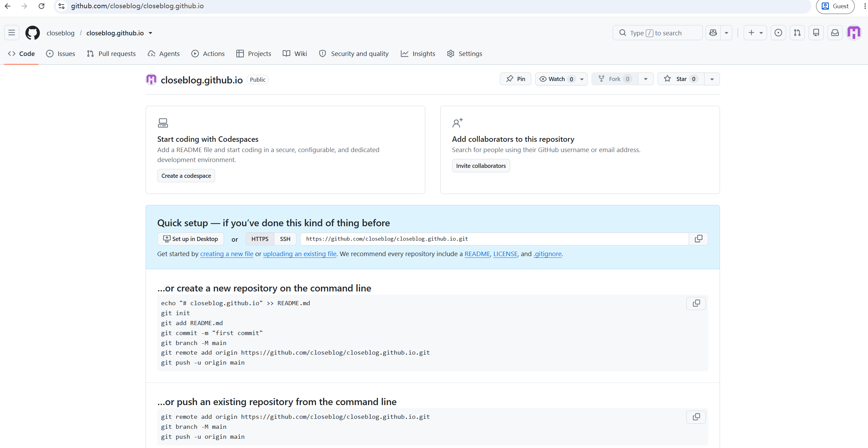The width and height of the screenshot is (868, 448).
Task: Expand the repository name dropdown caret
Action: (x=150, y=33)
